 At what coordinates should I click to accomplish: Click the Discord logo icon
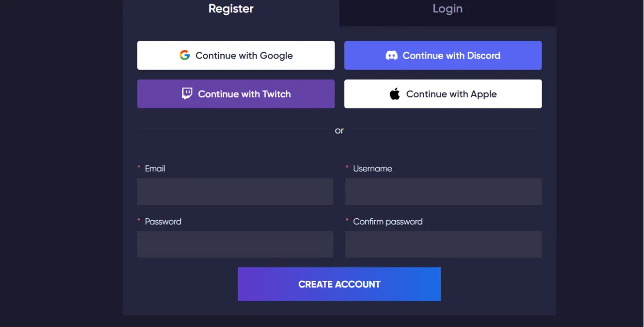392,55
